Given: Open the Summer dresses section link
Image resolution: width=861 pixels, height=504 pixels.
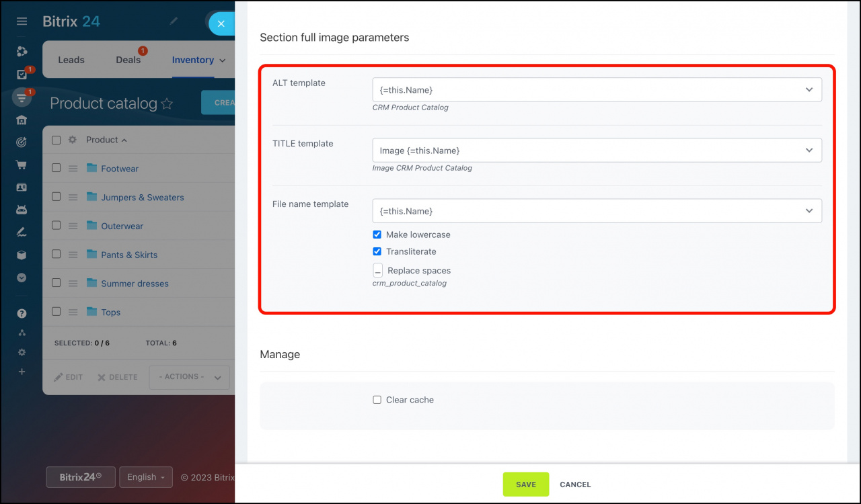Looking at the screenshot, I should (x=135, y=284).
